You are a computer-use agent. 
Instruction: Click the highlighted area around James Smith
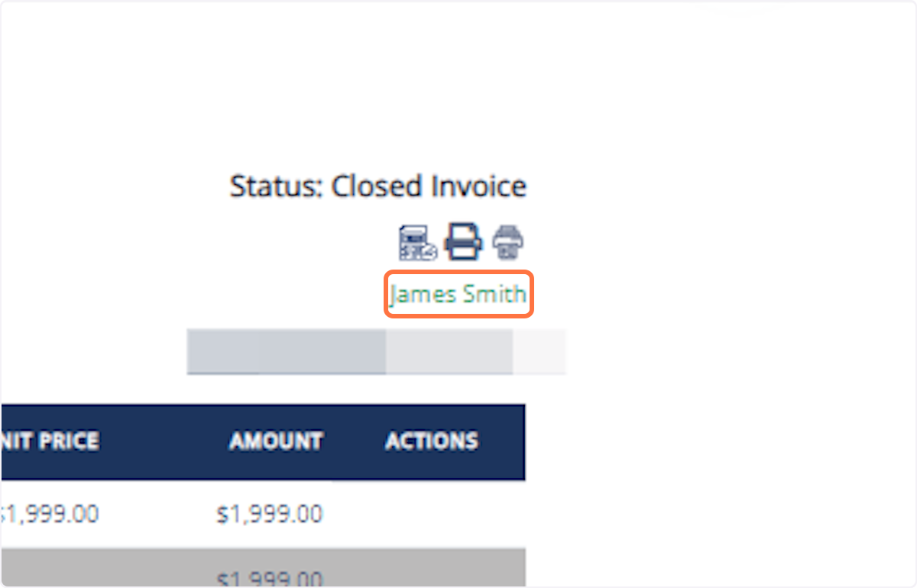pos(458,294)
